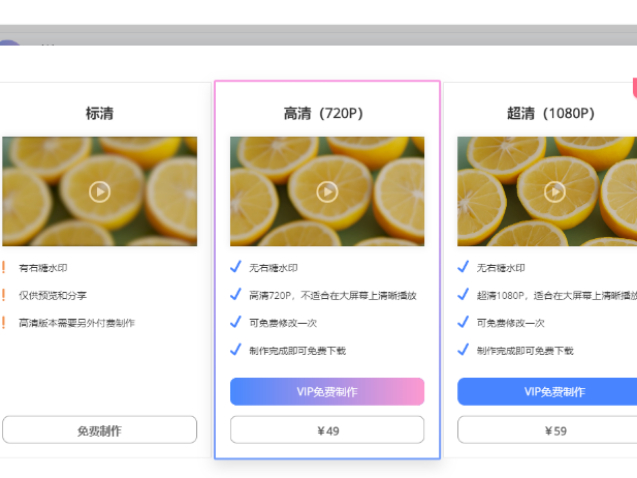Image resolution: width=637 pixels, height=478 pixels.
Task: Click the checkmark beside 制作完成即可免费下载 in 1080P card
Action: tap(463, 350)
